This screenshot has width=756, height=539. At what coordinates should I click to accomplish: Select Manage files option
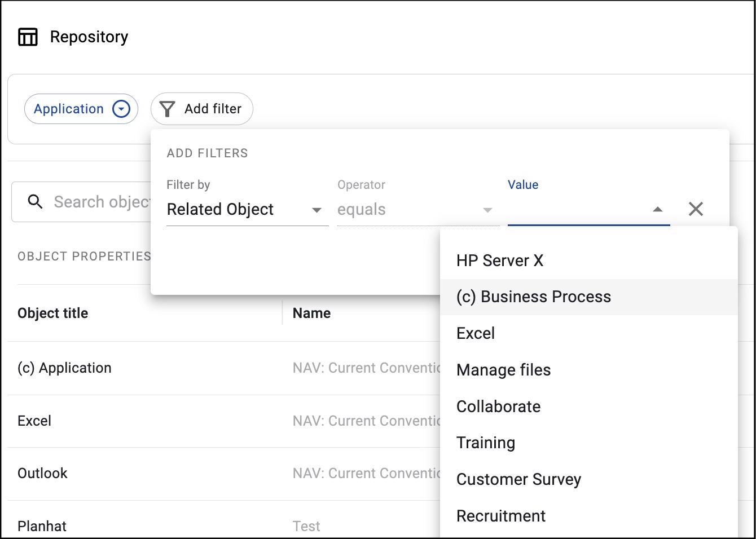pyautogui.click(x=588, y=370)
